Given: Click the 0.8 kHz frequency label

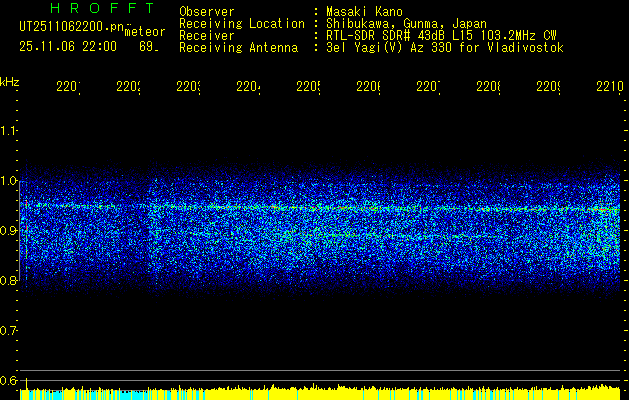Looking at the screenshot, I should click(x=8, y=280).
